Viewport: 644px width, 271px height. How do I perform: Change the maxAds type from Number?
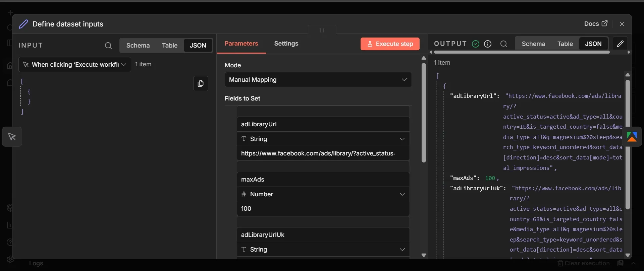(x=323, y=194)
